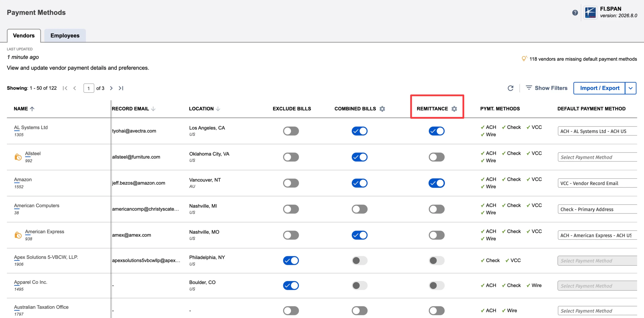
Task: Switch to the Vendors tab
Action: (x=24, y=35)
